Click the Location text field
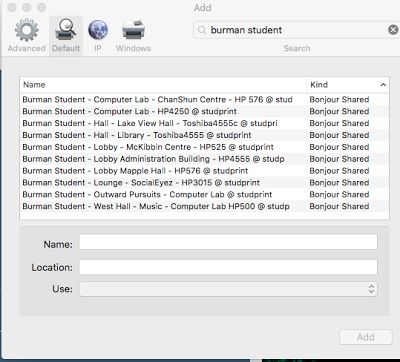Image resolution: width=400 pixels, height=362 pixels. 228,267
